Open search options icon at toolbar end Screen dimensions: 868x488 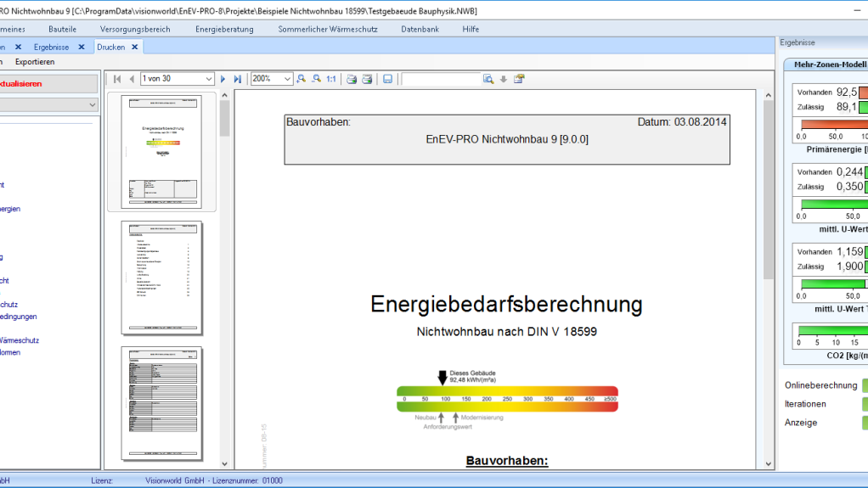519,79
